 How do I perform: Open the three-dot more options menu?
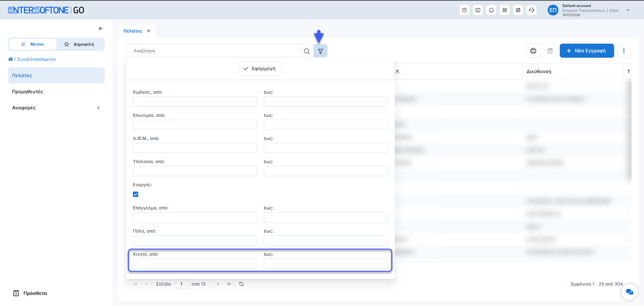(x=624, y=51)
